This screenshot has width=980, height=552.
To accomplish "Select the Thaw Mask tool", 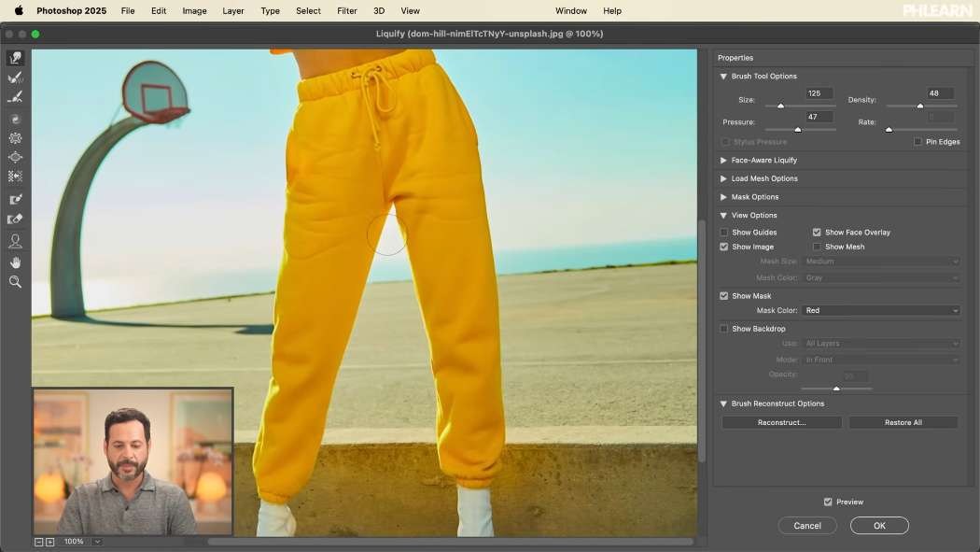I will [15, 219].
